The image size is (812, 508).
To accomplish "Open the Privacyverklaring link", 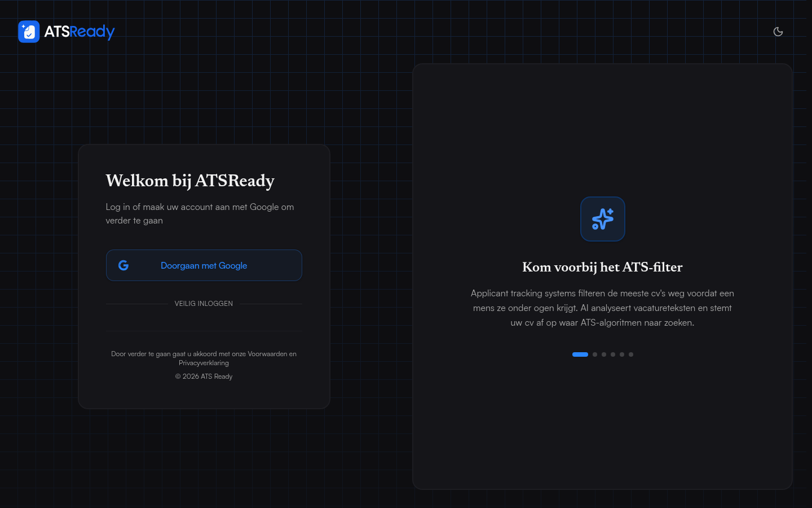I will point(204,363).
